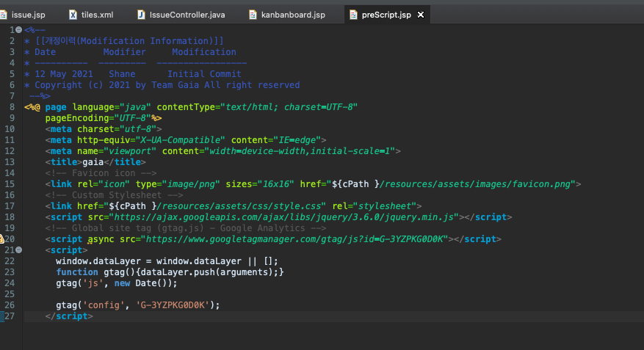Click the 'gaia' title text

pos(93,162)
